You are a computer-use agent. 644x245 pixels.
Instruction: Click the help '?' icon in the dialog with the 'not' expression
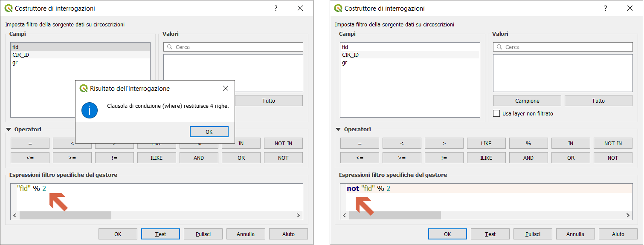(605, 9)
